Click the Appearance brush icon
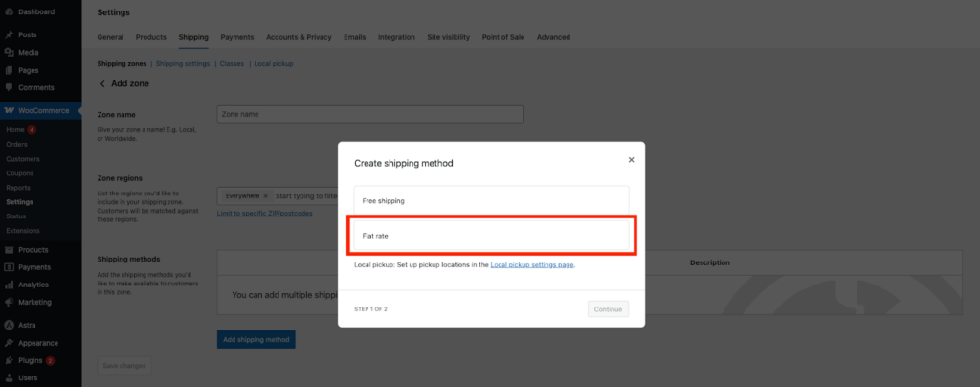The image size is (980, 387). 9,343
